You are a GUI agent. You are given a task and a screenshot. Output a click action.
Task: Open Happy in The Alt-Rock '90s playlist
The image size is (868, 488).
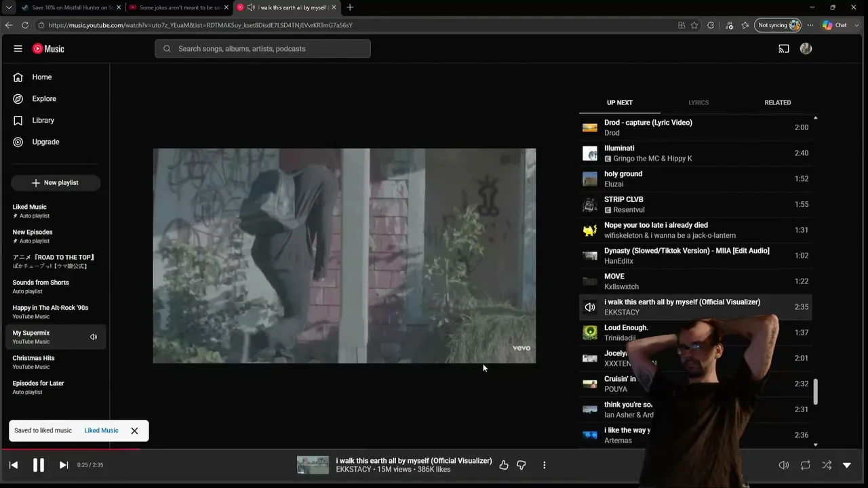(x=55, y=312)
